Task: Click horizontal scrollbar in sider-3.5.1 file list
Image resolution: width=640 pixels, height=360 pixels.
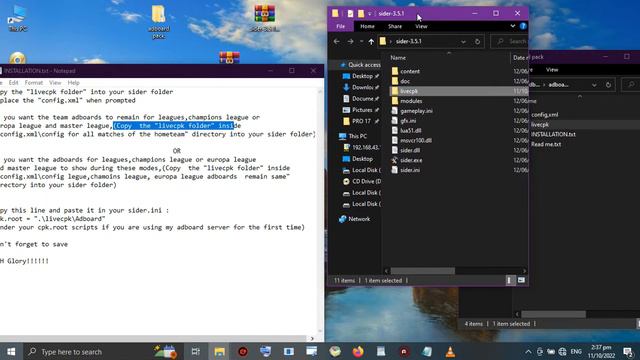Action: pyautogui.click(x=422, y=271)
